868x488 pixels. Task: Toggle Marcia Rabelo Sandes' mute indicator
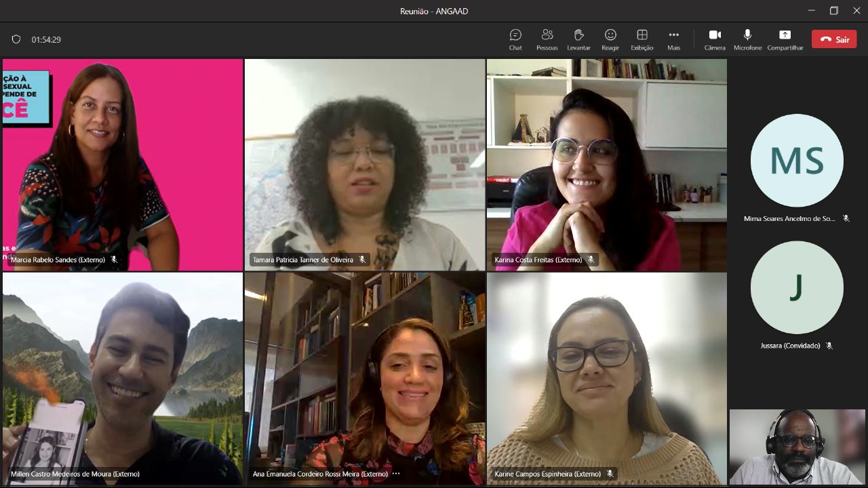tap(115, 260)
